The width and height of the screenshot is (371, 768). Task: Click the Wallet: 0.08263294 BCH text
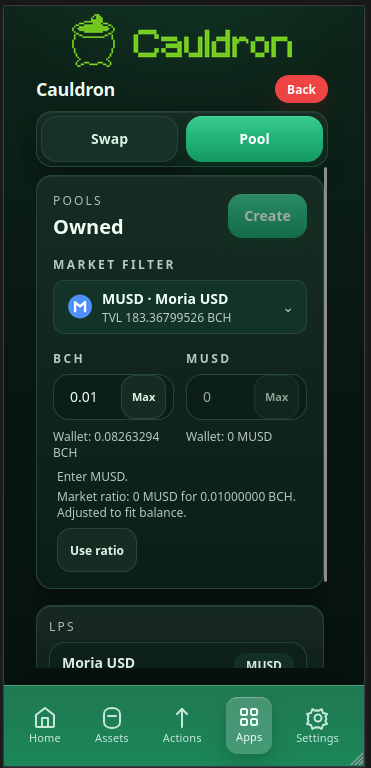(106, 445)
